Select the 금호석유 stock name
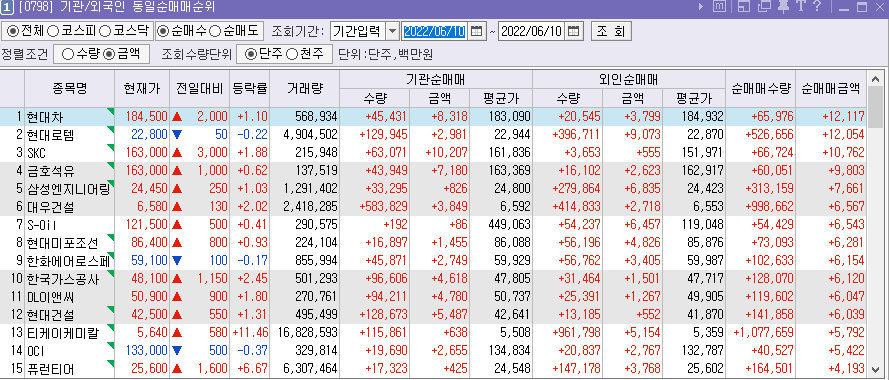Screen dimensions: 889x380 50,170
